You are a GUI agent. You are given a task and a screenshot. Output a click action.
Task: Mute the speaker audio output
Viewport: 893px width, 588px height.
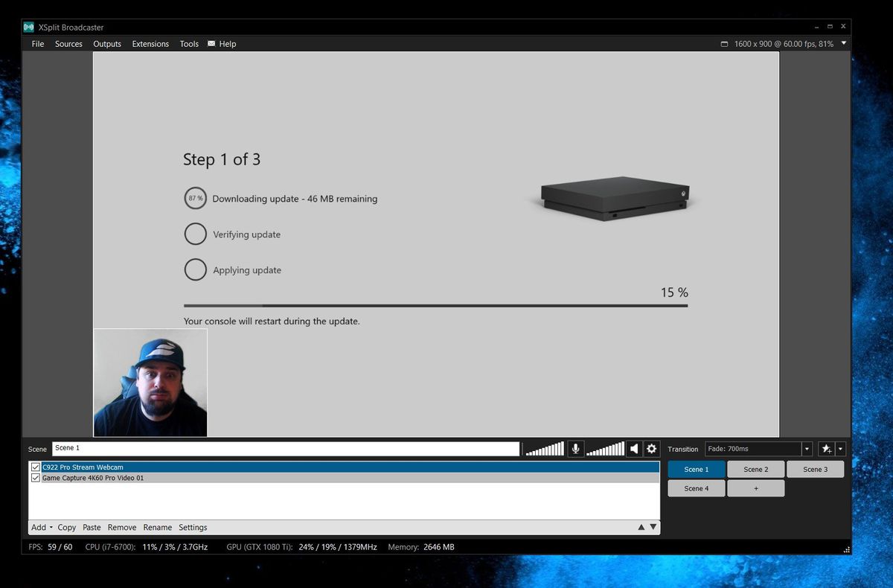point(634,448)
